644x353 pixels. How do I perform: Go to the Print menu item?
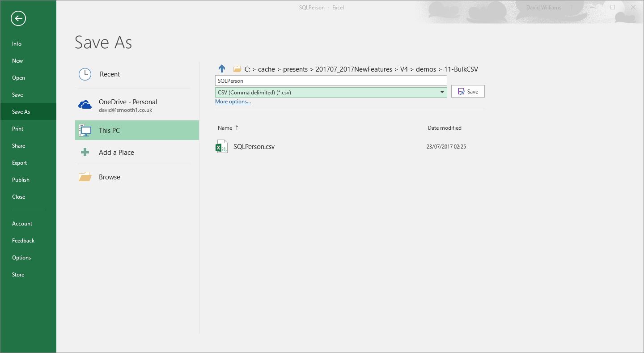pyautogui.click(x=18, y=129)
